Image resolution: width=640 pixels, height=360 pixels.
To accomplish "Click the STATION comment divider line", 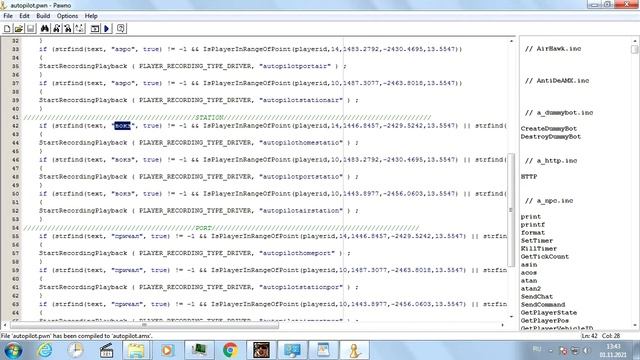I will 227,118.
